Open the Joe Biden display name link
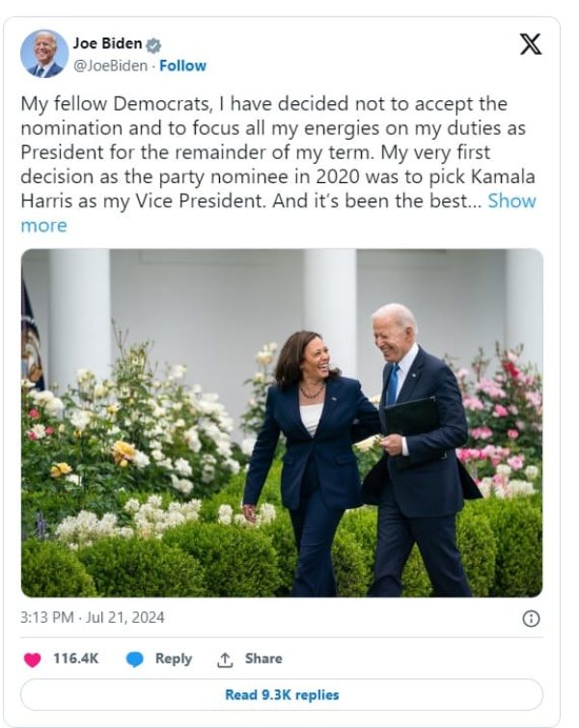The image size is (579, 728). pos(107,43)
